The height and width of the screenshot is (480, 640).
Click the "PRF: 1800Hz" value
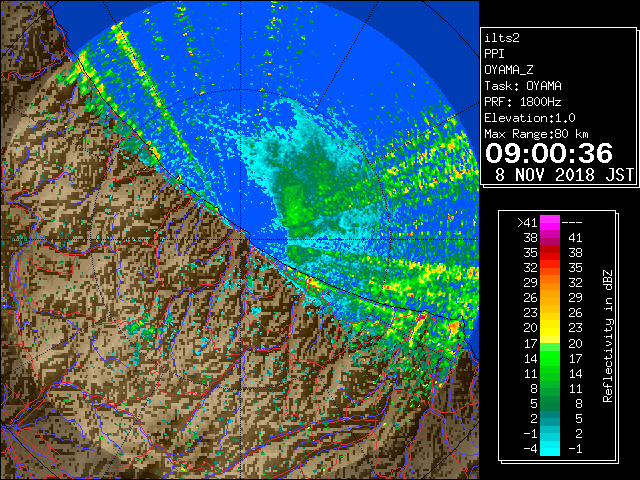point(523,102)
